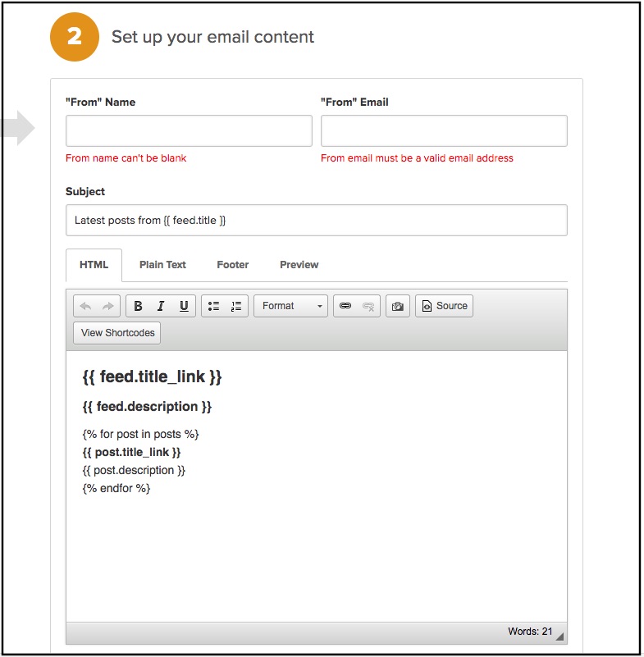
Task: Click the {{ feed.description }} line in editor
Action: pyautogui.click(x=147, y=407)
